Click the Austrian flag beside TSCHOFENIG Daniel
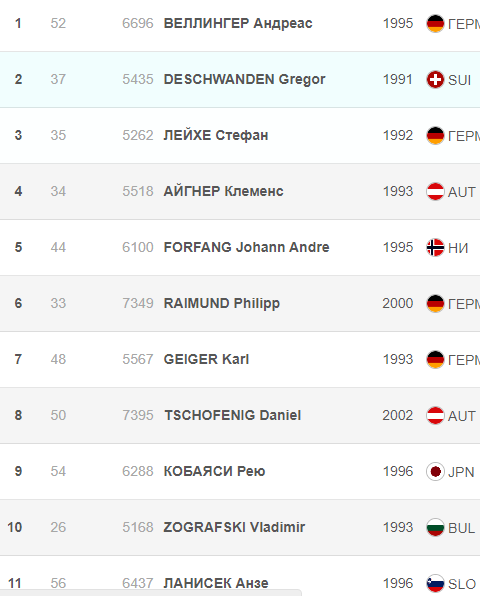480x596 pixels. click(435, 415)
